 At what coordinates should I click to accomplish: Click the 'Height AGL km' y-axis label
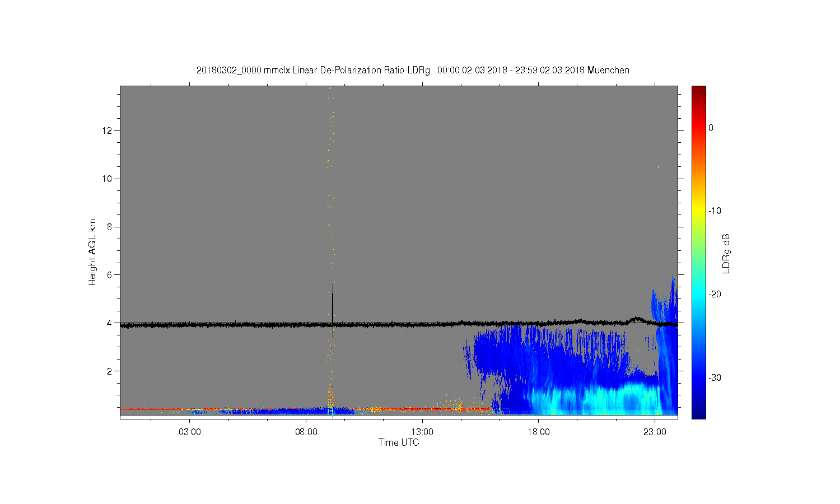point(92,252)
